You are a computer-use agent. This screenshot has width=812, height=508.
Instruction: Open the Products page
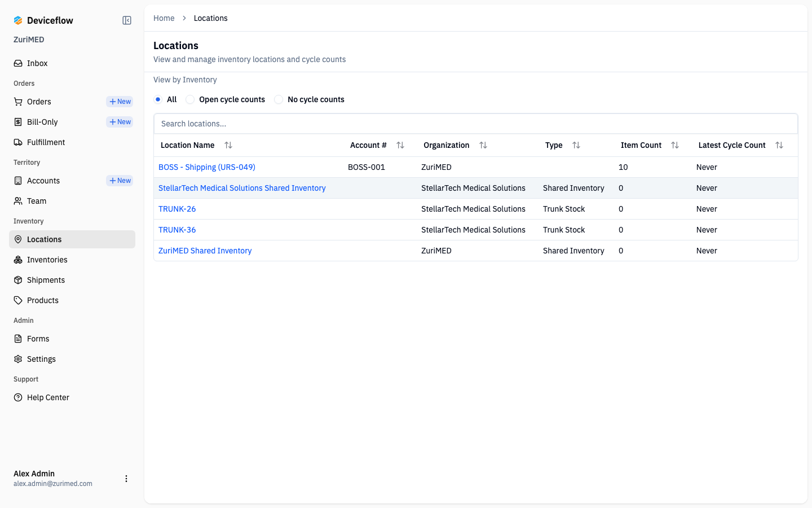pyautogui.click(x=72, y=300)
